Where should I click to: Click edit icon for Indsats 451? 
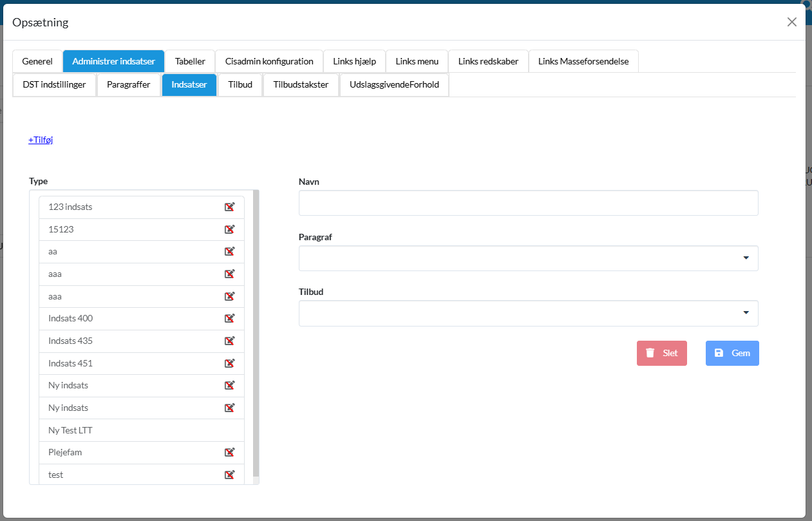[x=229, y=363]
